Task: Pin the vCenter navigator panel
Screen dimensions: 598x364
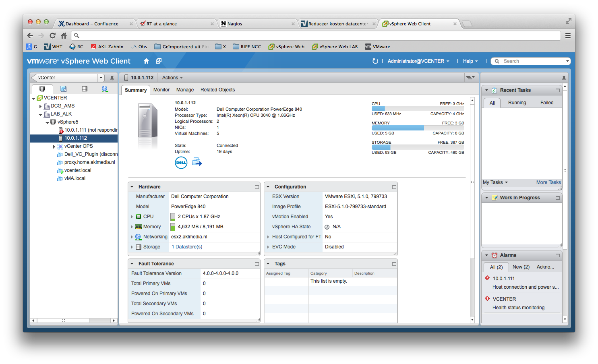Action: coord(112,78)
